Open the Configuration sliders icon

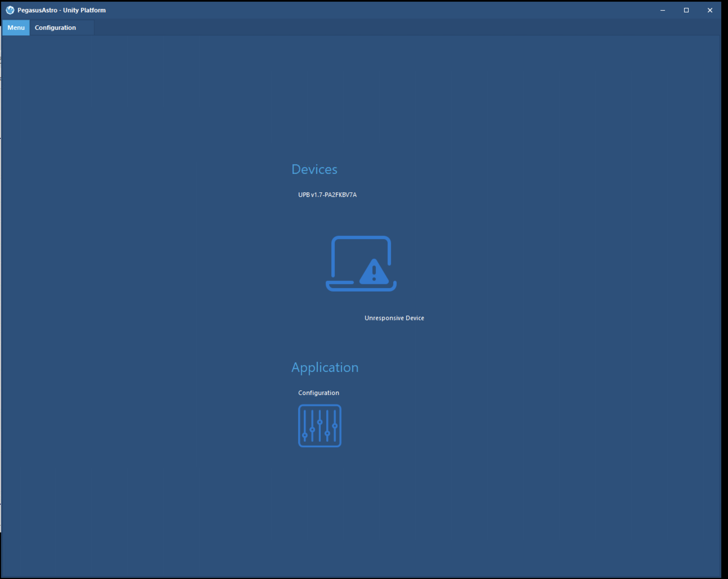click(x=320, y=426)
